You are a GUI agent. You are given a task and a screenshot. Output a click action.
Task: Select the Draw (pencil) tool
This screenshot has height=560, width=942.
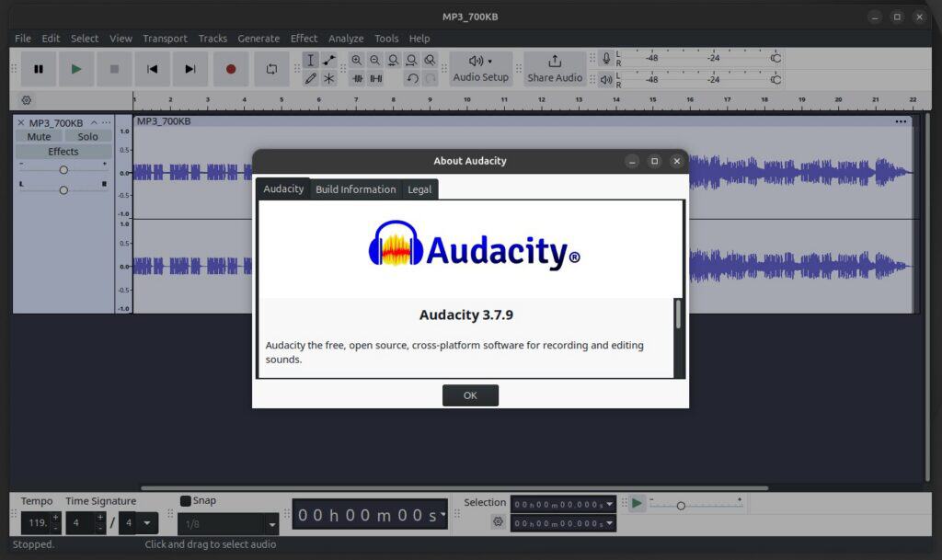[x=311, y=78]
